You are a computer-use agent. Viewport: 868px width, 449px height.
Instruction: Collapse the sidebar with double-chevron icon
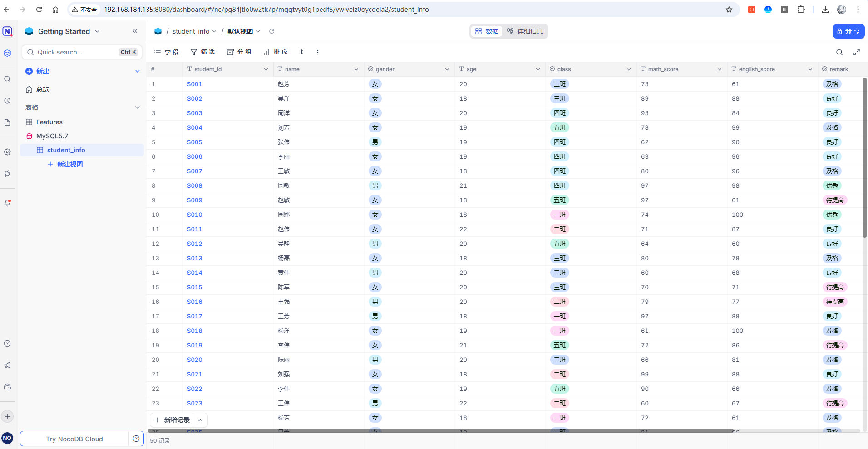coord(135,31)
